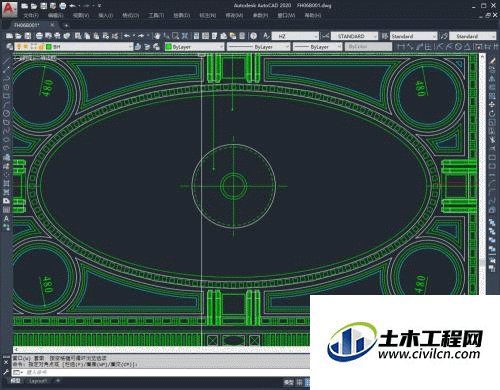Screen dimensions: 500x390
Task: Select the Move tool in modify toolbar
Action: (x=492, y=105)
